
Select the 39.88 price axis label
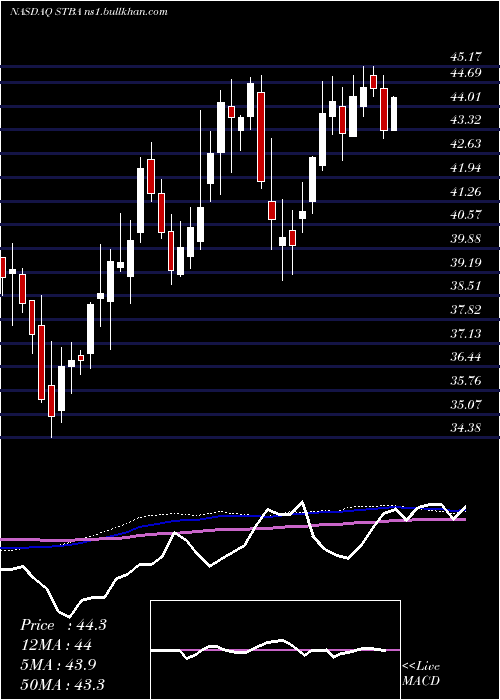pyautogui.click(x=465, y=238)
